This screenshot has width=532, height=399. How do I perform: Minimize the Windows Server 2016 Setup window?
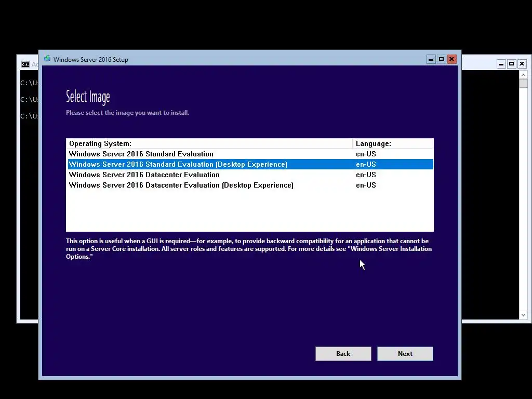click(431, 59)
